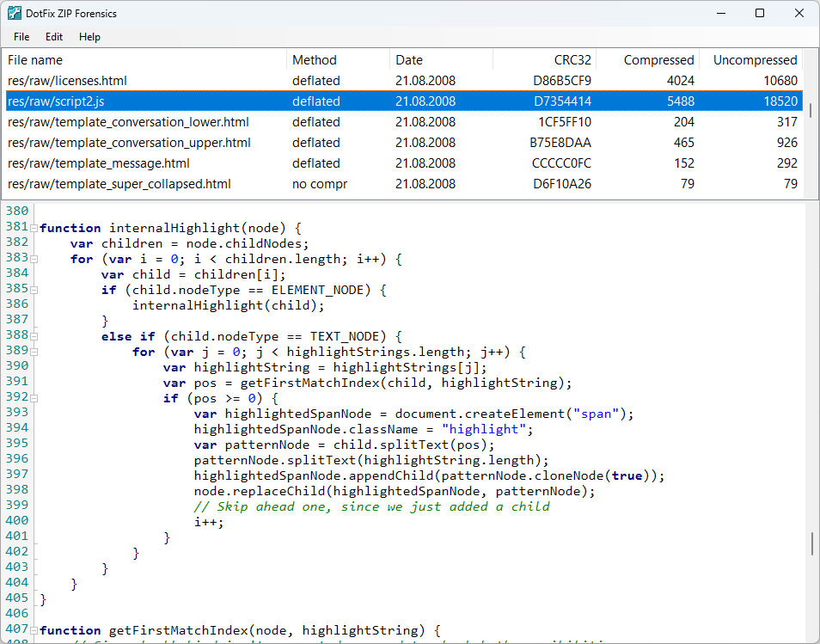Click the 'no compr' method cell
The image size is (820, 644).
click(320, 184)
